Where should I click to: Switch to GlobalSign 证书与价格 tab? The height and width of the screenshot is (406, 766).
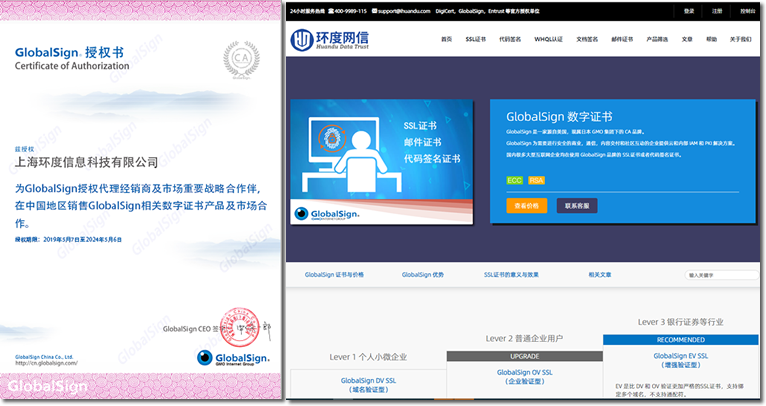334,275
